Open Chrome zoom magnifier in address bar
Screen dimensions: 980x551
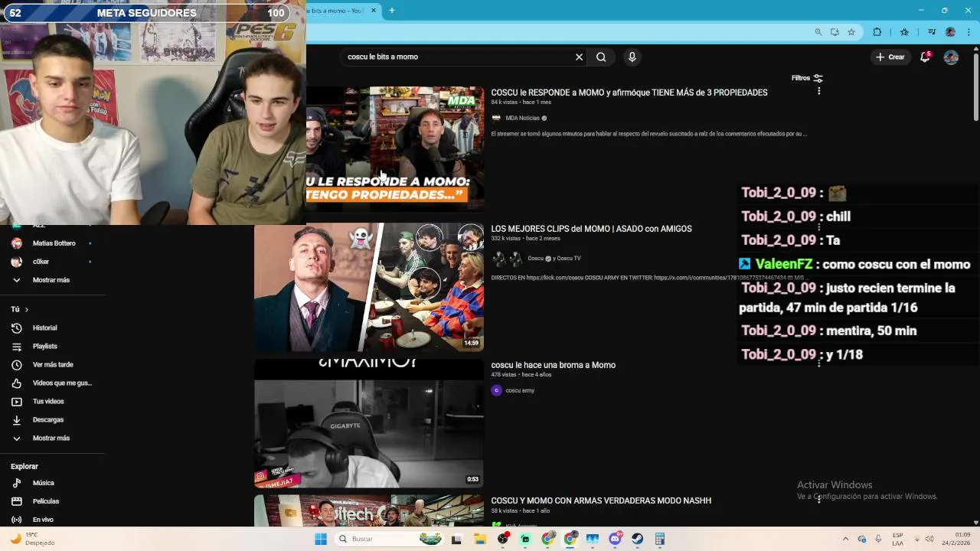(x=818, y=32)
